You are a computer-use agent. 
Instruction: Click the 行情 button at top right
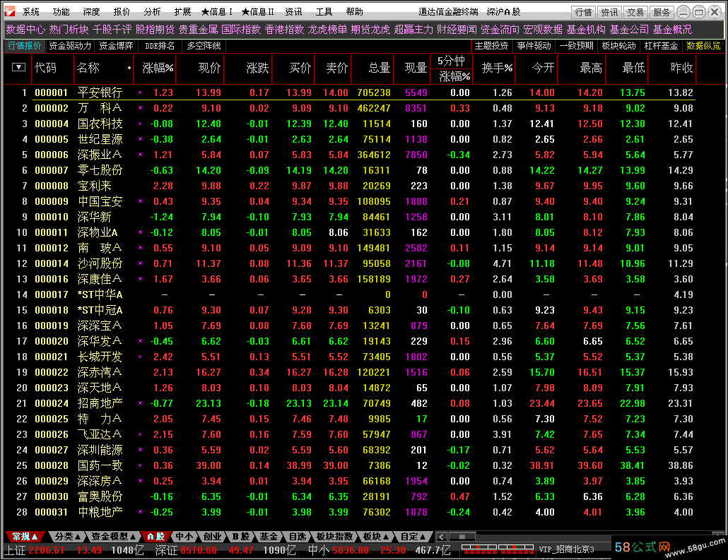[583, 12]
